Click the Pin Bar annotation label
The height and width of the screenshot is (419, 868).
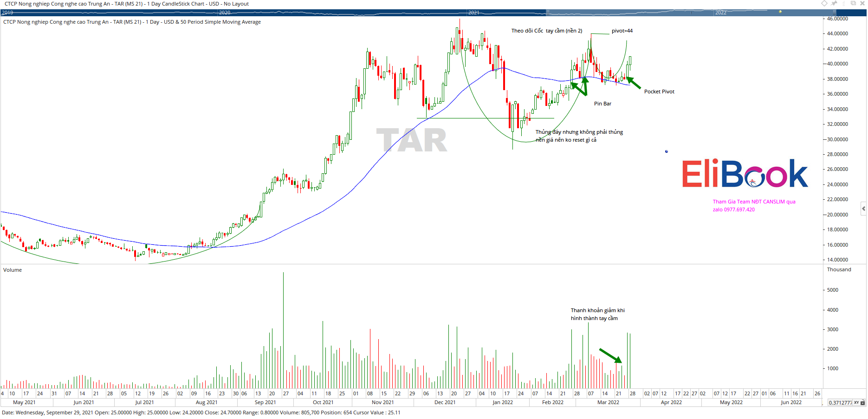(x=602, y=104)
